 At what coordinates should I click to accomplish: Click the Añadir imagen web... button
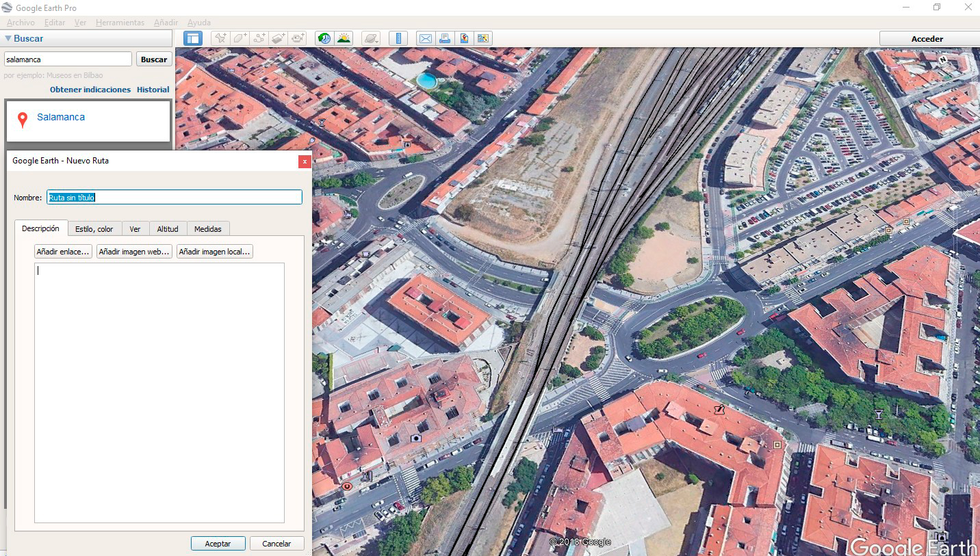(x=134, y=252)
